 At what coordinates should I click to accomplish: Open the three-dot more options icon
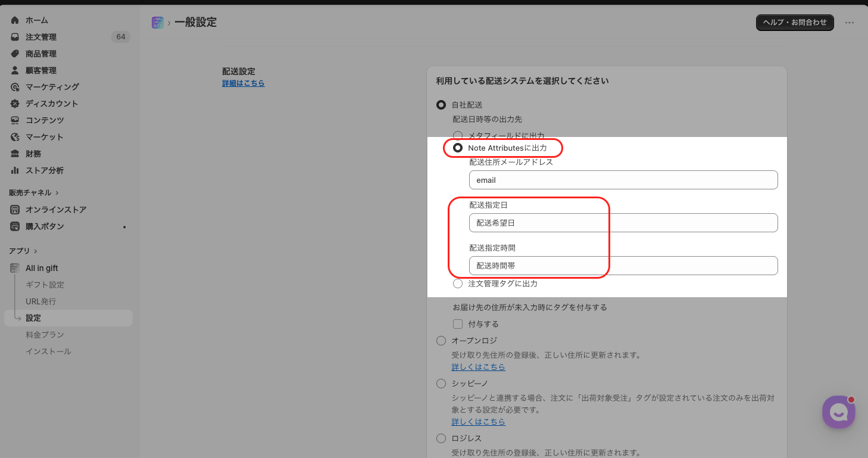tap(850, 23)
